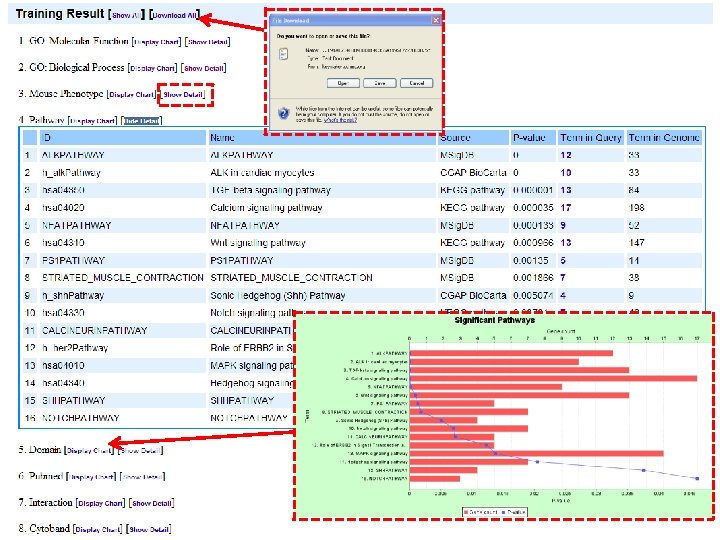Select the ID cell "NOTCHPATHWAY" in row 16
Screen dimensions: 720x540
pyautogui.click(x=80, y=418)
